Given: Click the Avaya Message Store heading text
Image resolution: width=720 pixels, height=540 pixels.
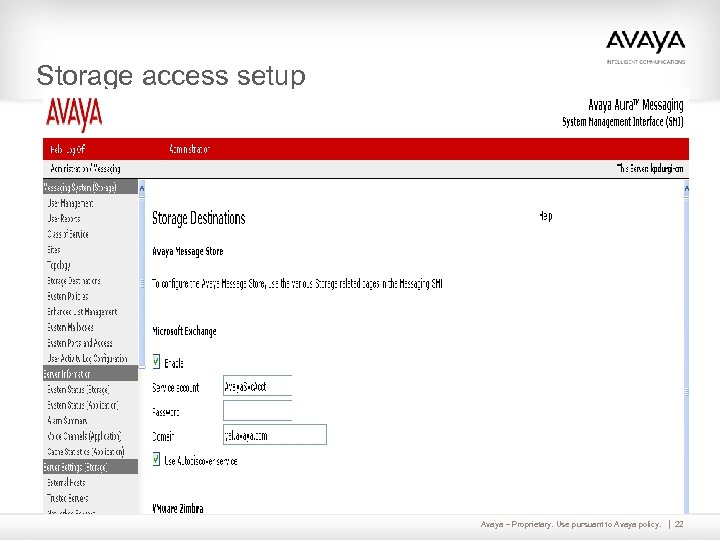Looking at the screenshot, I should click(188, 252).
